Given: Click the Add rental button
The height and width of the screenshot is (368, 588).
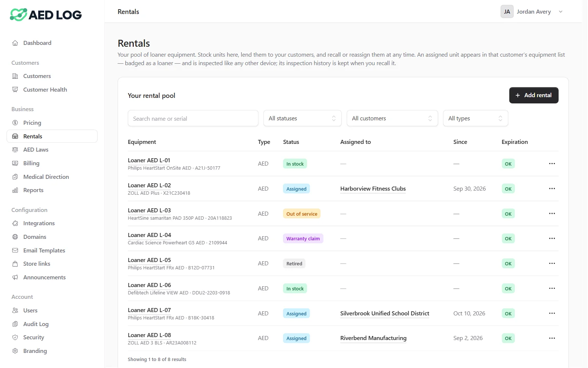Looking at the screenshot, I should [534, 95].
